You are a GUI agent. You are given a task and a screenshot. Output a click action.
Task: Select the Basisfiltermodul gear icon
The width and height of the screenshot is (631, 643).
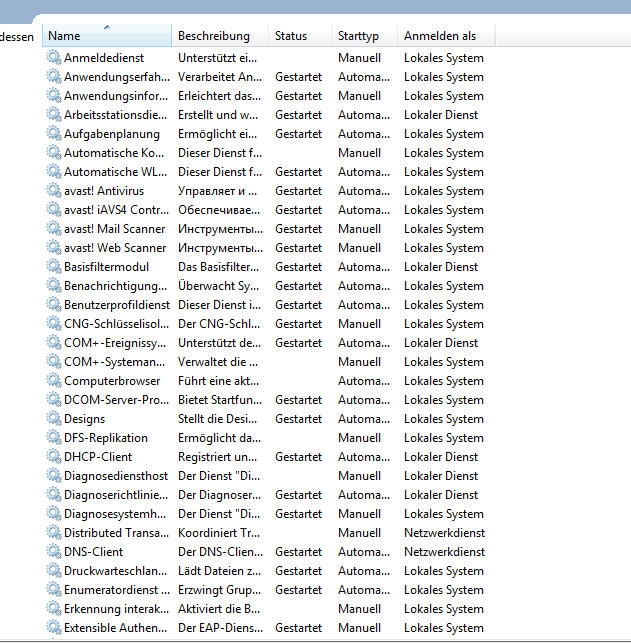point(54,267)
